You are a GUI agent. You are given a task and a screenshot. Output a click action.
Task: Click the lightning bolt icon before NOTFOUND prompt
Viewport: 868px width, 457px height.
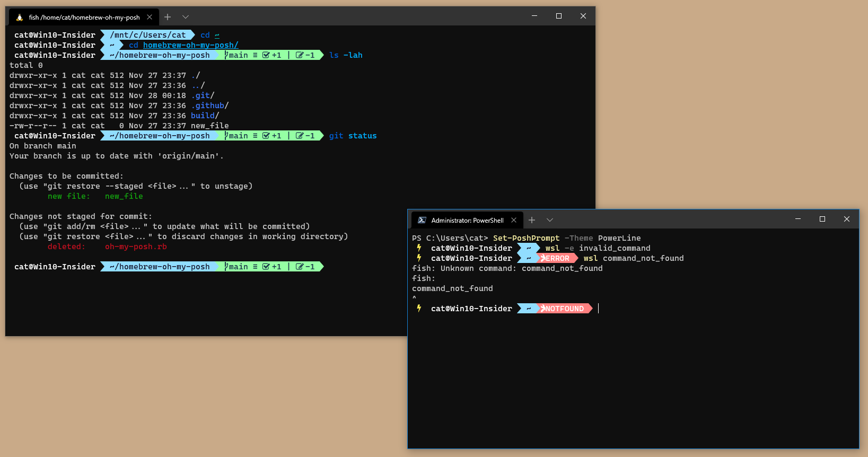pos(419,308)
